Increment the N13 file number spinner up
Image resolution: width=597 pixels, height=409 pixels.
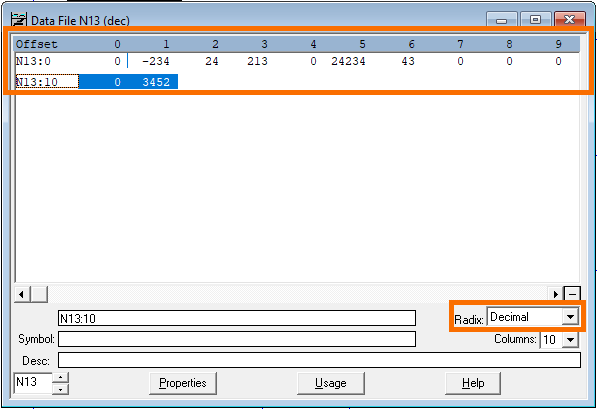pyautogui.click(x=60, y=378)
